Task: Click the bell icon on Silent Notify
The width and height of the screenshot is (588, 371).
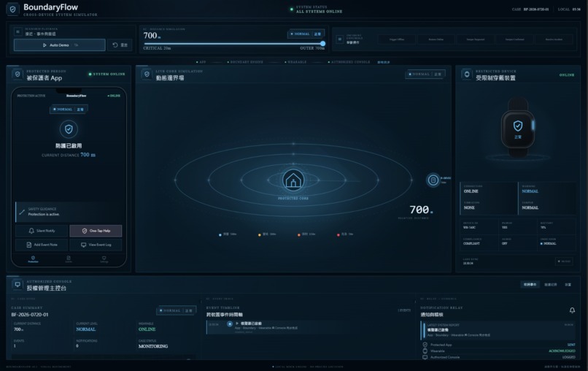Action: [x=31, y=231]
